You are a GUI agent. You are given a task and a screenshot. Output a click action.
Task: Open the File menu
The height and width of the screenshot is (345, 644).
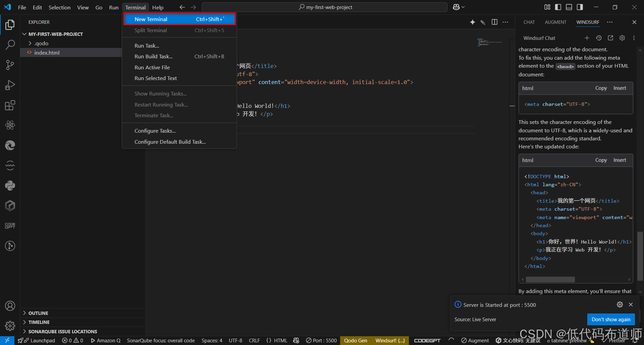22,7
